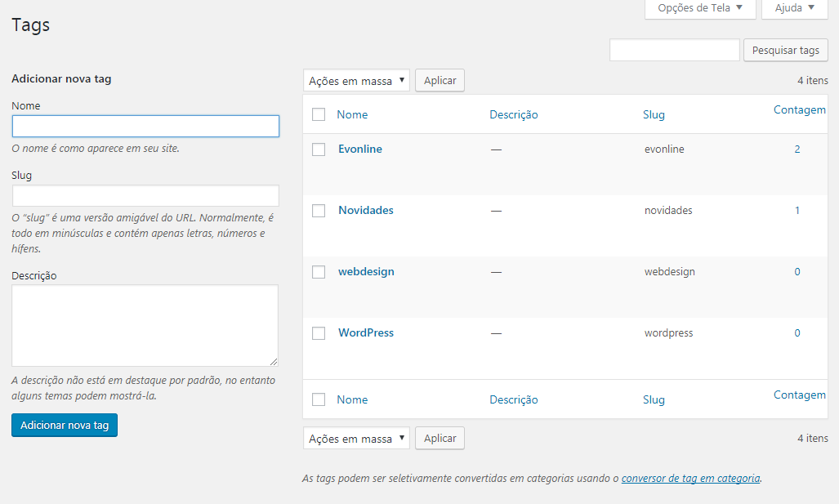
Task: Sort by Descrição in the table header
Action: 514,114
